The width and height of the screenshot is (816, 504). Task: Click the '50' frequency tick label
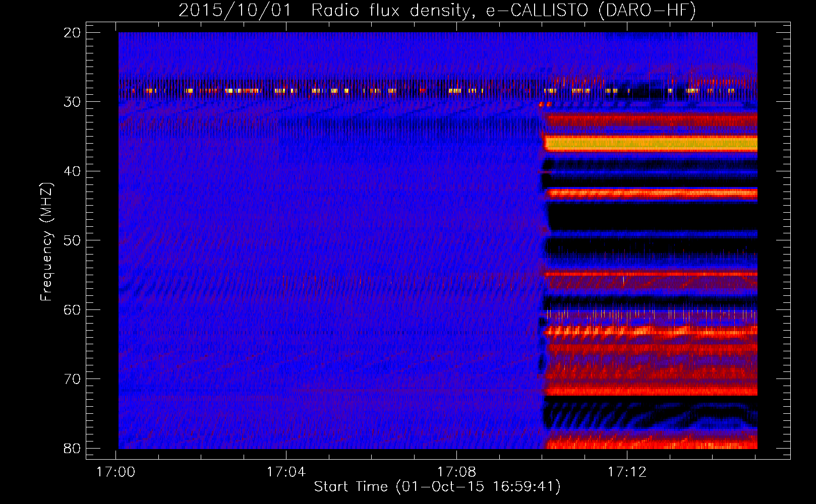click(72, 240)
